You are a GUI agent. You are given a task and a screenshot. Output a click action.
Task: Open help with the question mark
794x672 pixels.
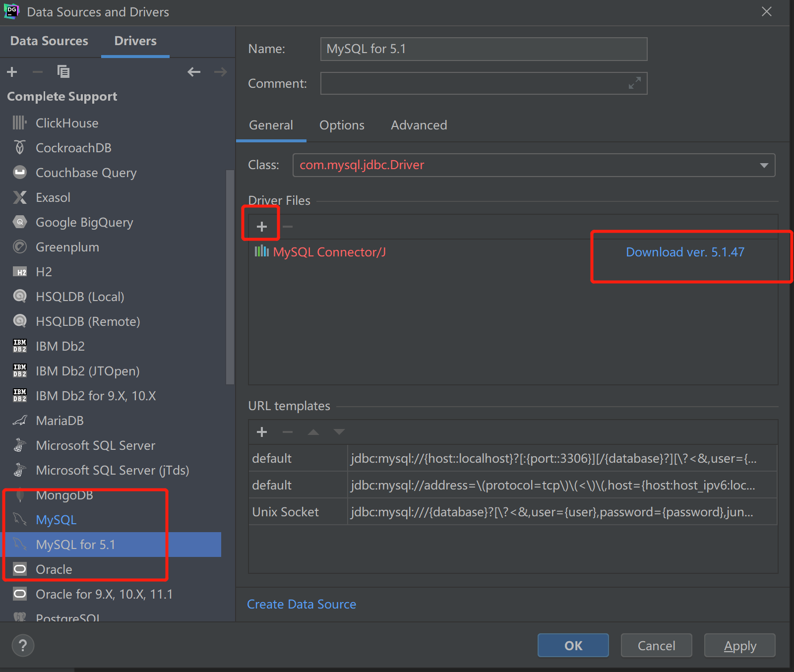pos(23,645)
